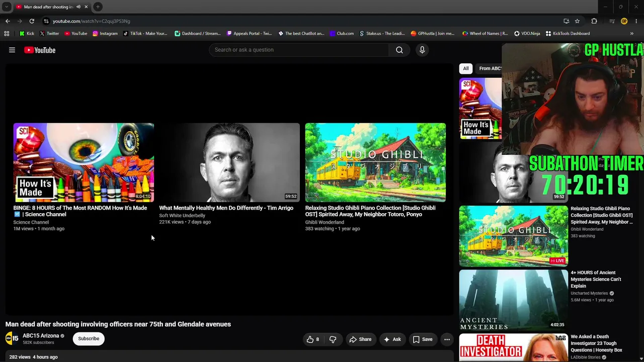Open the Stake.us bookmark
The width and height of the screenshot is (644, 362).
(x=382, y=34)
